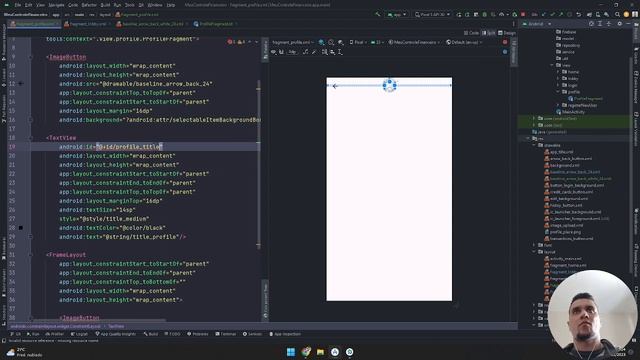
Task: Click the night mode icon in design toolbar
Action: point(341,42)
